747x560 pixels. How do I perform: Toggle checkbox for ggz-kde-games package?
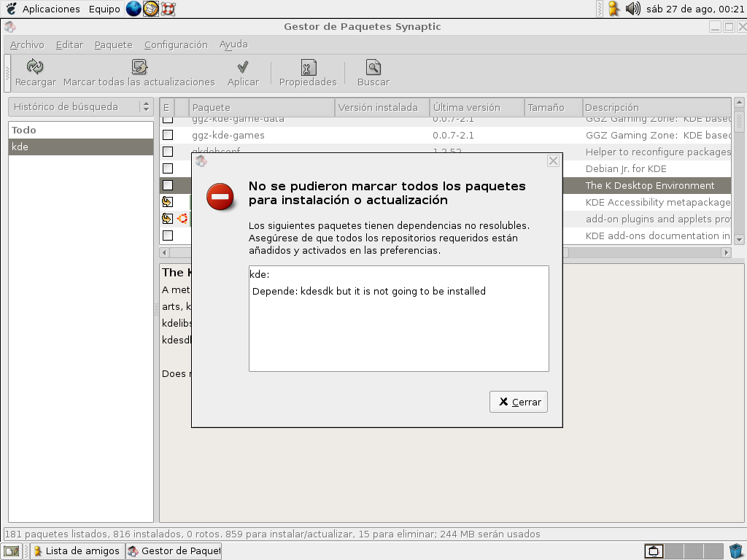pos(168,135)
